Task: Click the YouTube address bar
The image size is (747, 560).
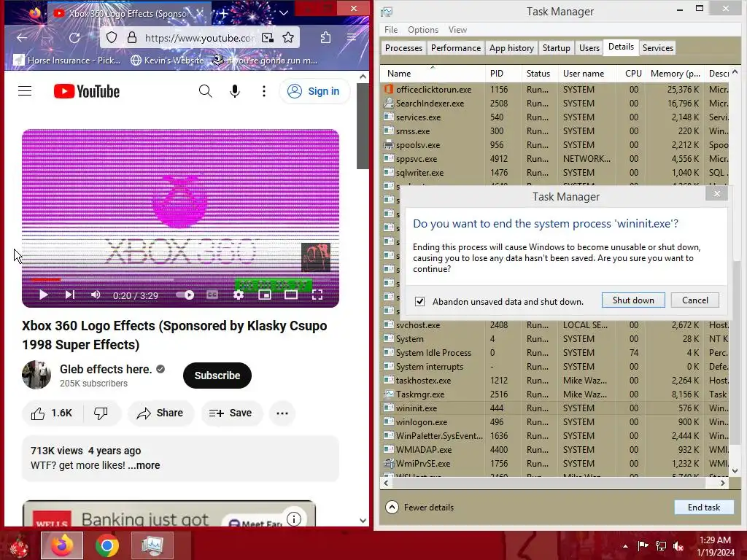Action: click(200, 38)
